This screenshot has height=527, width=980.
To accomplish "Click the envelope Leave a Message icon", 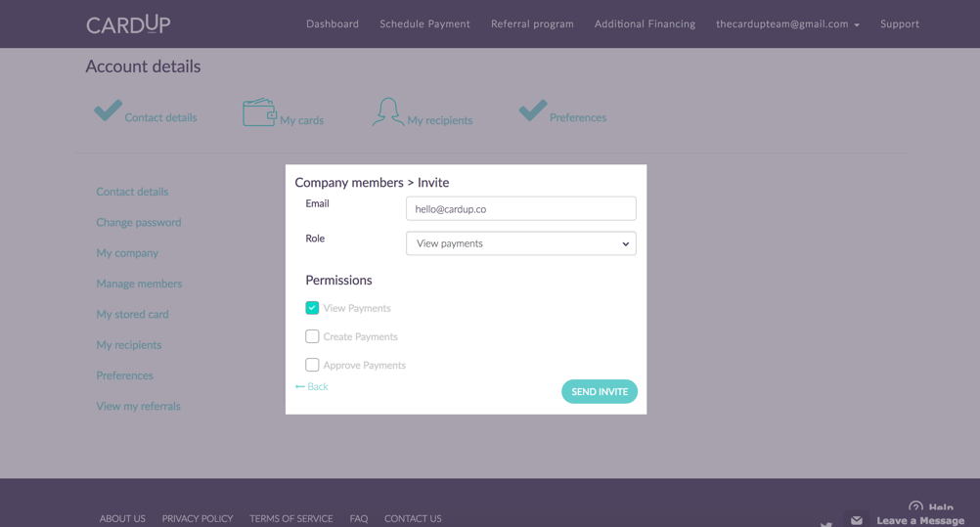I will click(856, 520).
